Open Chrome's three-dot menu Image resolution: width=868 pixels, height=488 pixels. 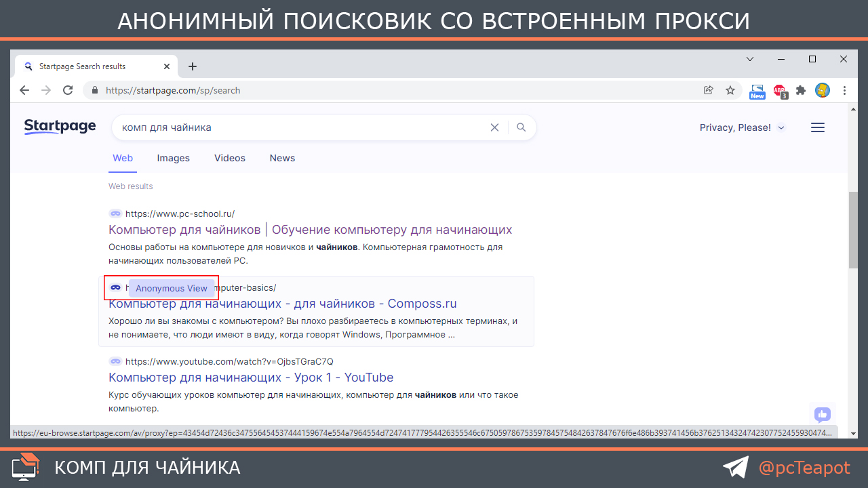845,90
